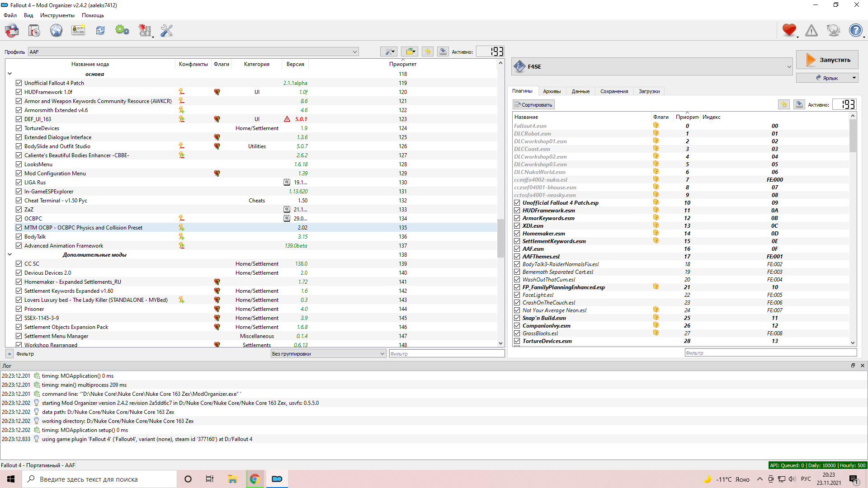Click the red heart endorse icon
Screen dimensions: 868x488
pos(789,30)
